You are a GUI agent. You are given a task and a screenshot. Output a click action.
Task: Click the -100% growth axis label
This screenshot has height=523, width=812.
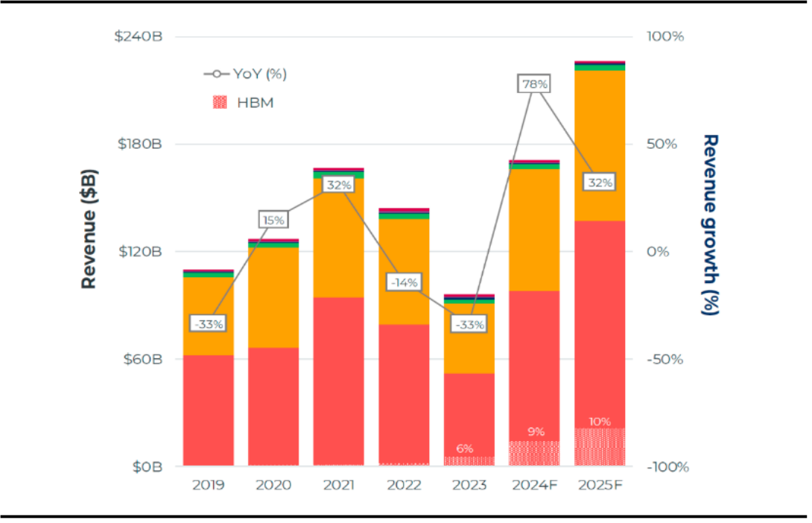(668, 466)
